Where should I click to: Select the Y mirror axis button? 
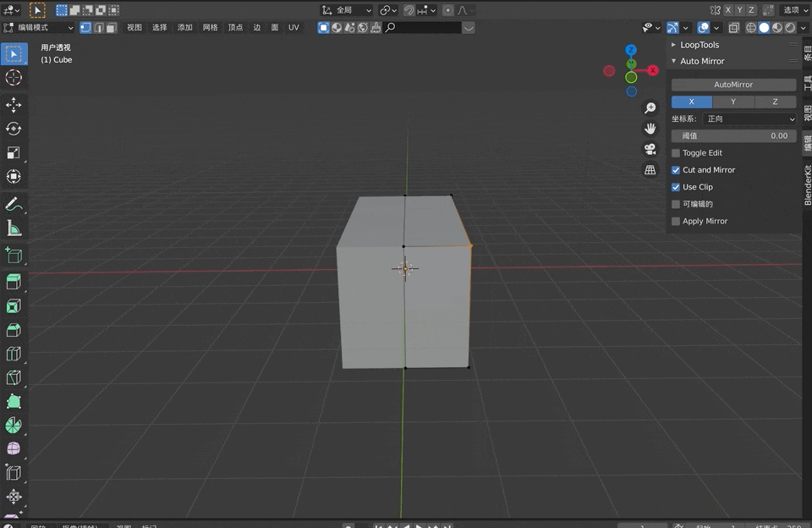733,102
